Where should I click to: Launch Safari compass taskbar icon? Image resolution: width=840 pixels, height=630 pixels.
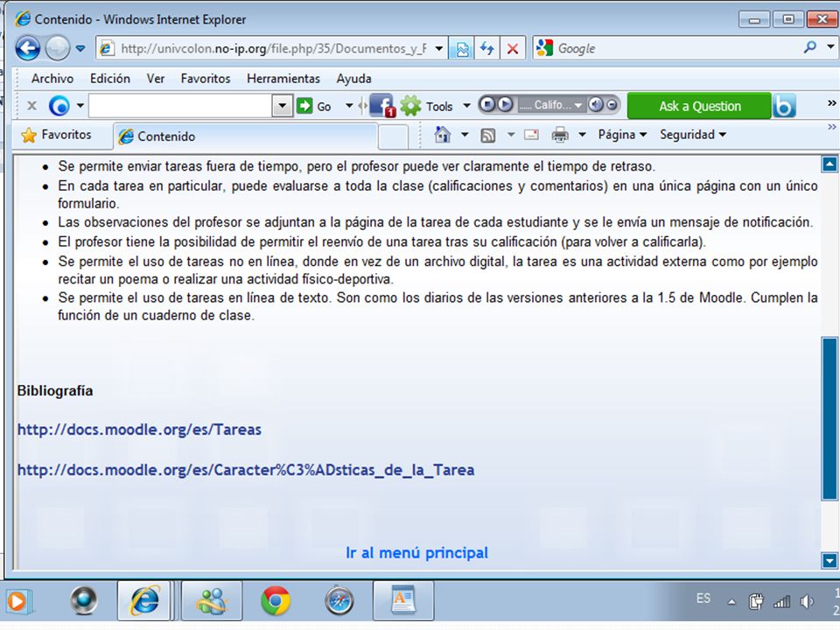(x=339, y=600)
